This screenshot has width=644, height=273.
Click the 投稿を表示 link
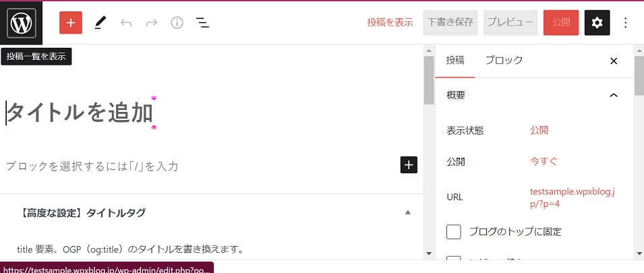[x=390, y=23]
